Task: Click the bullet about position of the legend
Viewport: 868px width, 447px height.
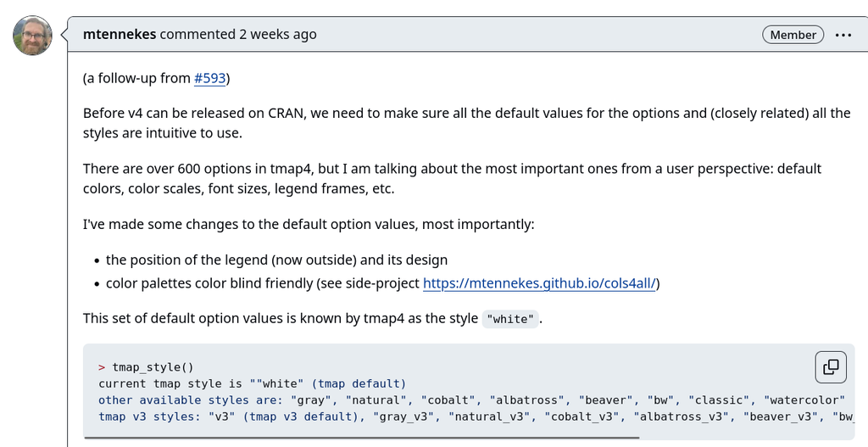Action: coord(277,260)
